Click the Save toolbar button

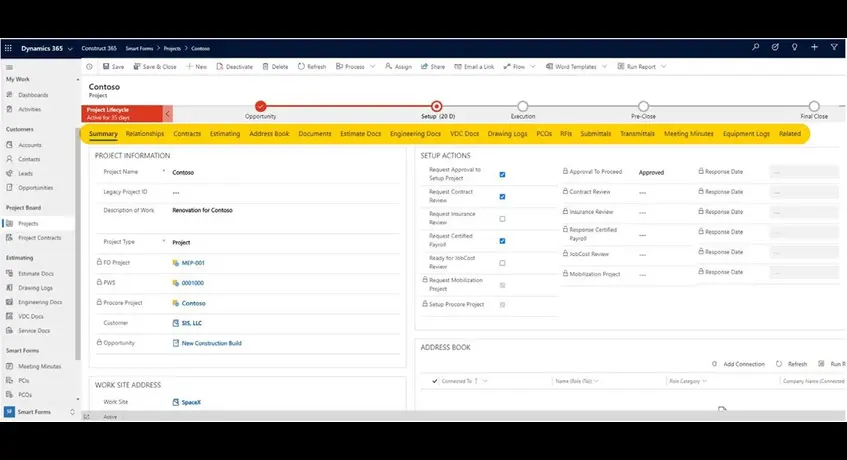point(113,66)
